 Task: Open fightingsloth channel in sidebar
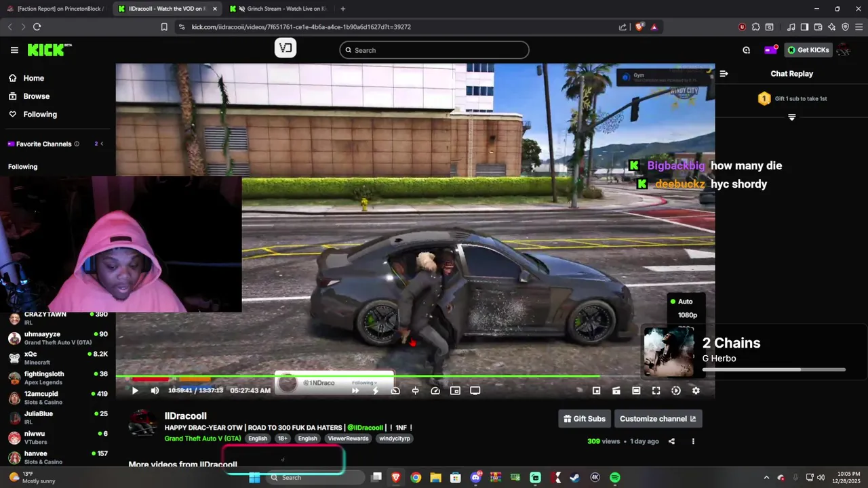[58, 378]
